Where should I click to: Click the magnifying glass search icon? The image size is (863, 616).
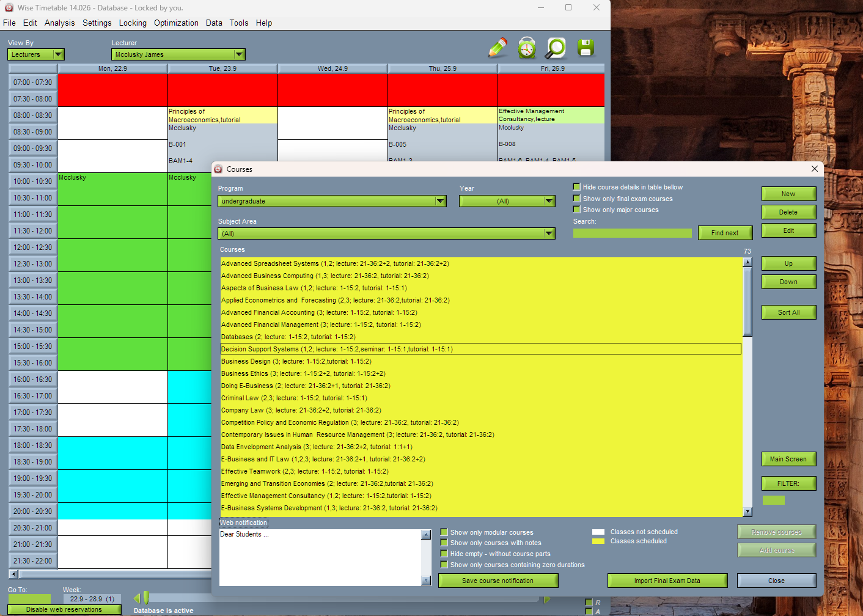coord(556,48)
